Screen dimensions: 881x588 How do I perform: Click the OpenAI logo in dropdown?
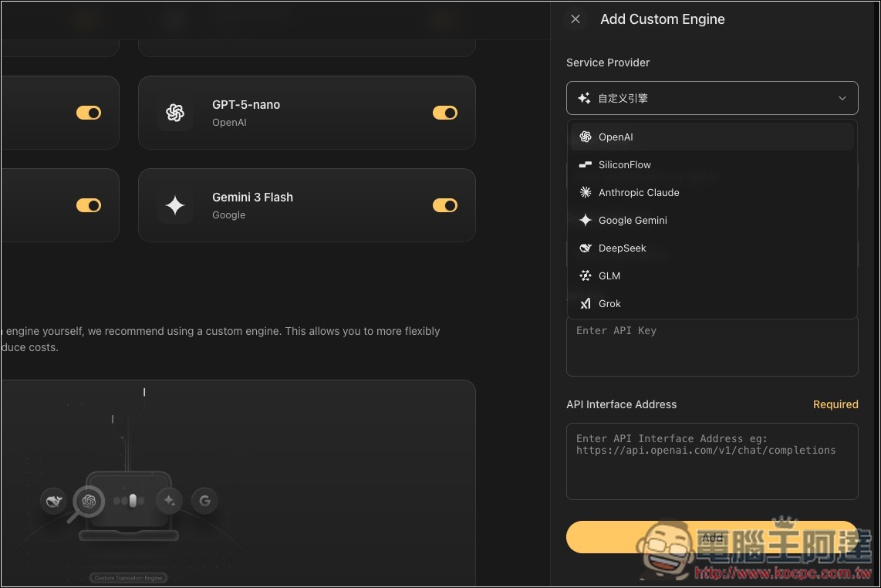pos(586,137)
